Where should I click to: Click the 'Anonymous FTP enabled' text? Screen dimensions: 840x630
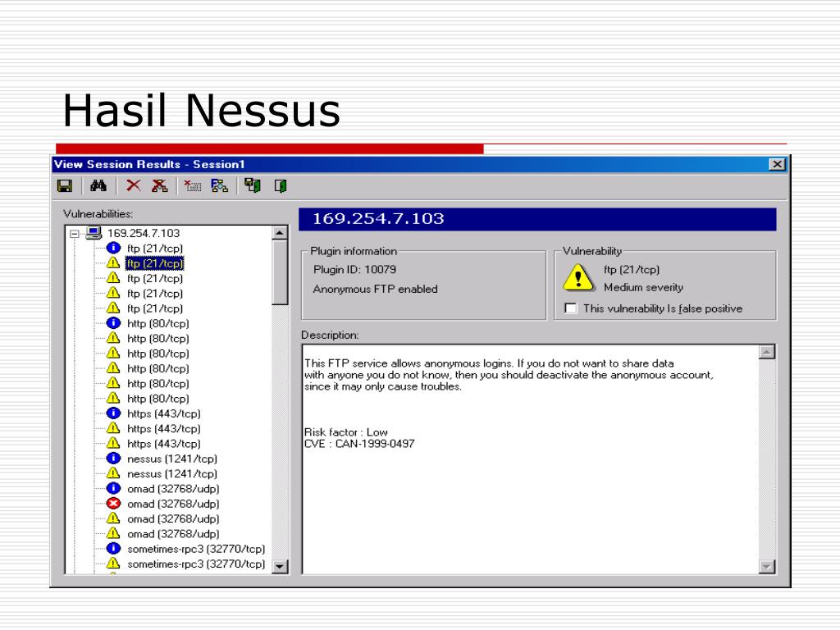pyautogui.click(x=375, y=290)
